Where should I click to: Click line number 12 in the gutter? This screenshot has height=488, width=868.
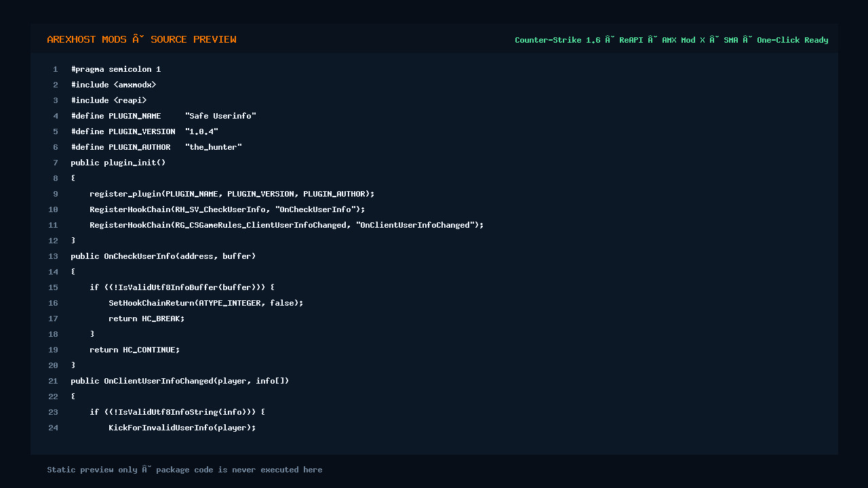coord(53,241)
